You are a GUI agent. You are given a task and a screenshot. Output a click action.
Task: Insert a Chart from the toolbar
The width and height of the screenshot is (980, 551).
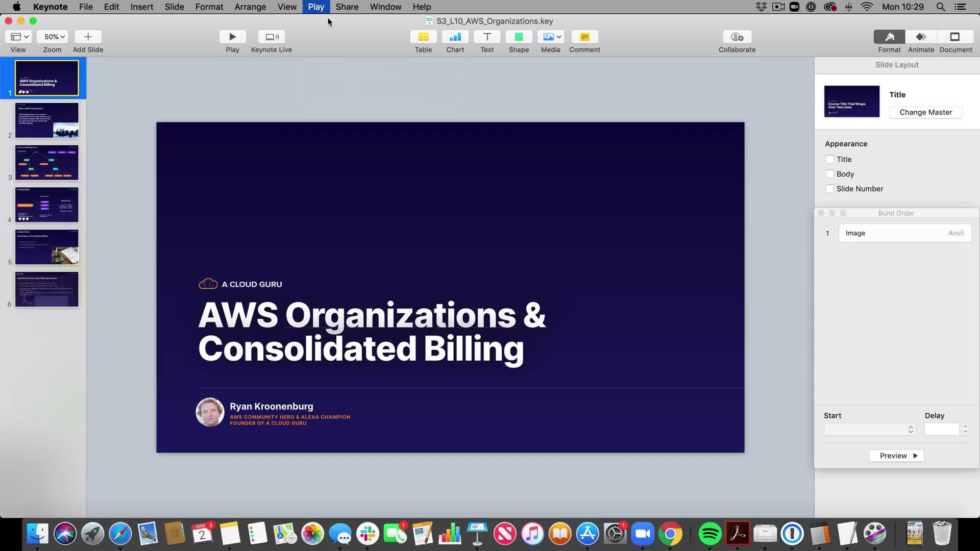click(455, 37)
